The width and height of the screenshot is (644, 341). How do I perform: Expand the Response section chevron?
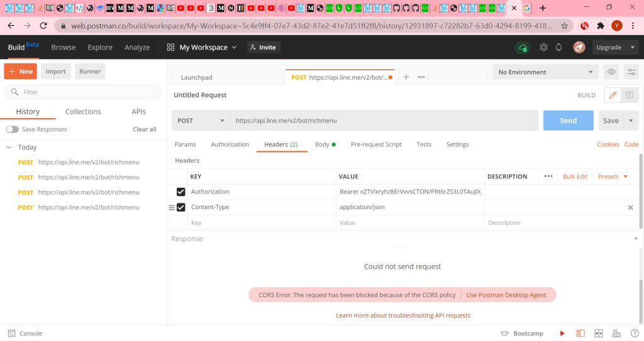pyautogui.click(x=635, y=239)
